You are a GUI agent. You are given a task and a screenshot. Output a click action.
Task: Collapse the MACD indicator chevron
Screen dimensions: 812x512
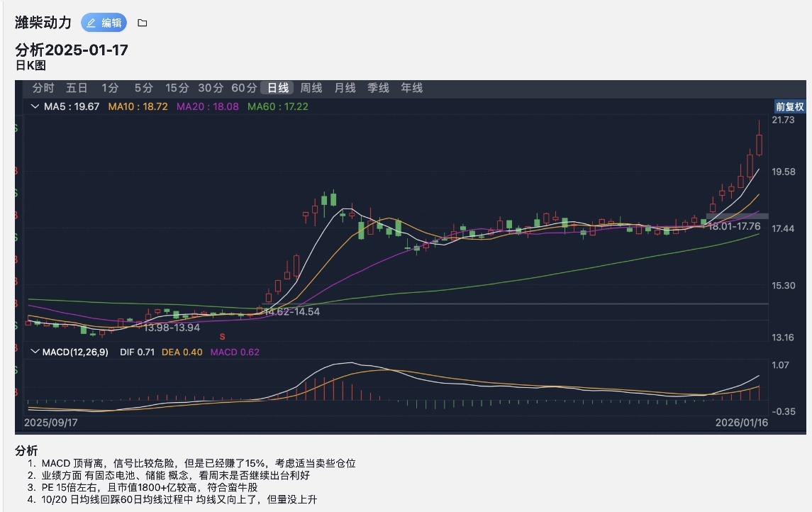pos(35,352)
